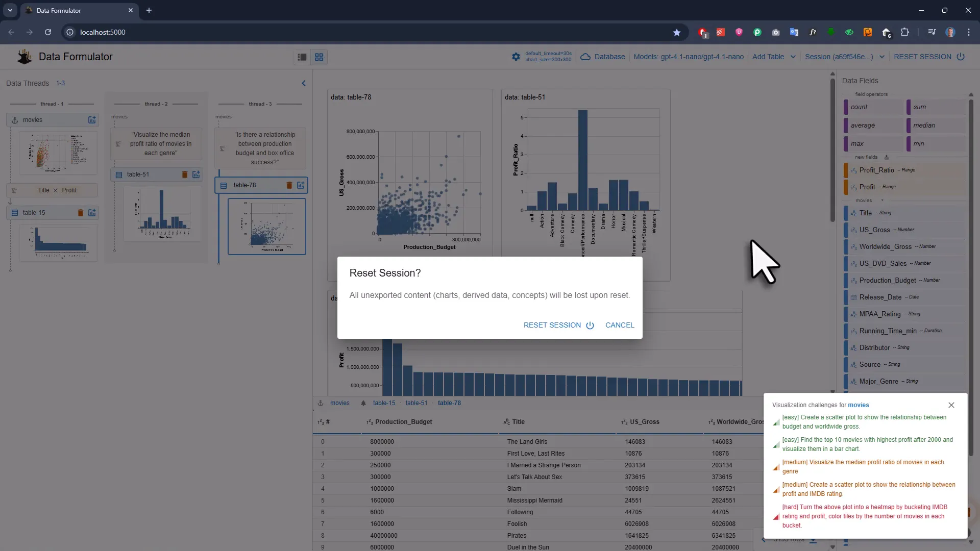Screen dimensions: 980x551
Task: Delete table-78 using trash icon
Action: point(289,185)
